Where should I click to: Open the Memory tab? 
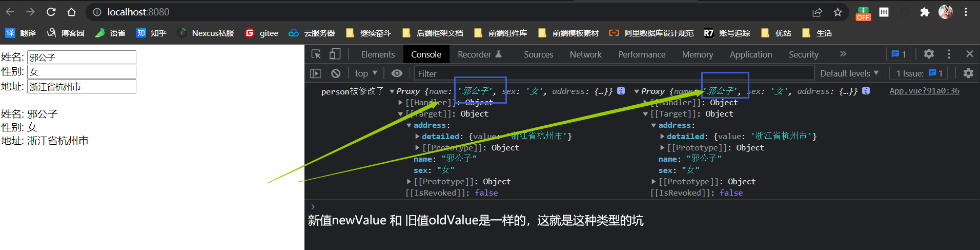click(x=697, y=54)
